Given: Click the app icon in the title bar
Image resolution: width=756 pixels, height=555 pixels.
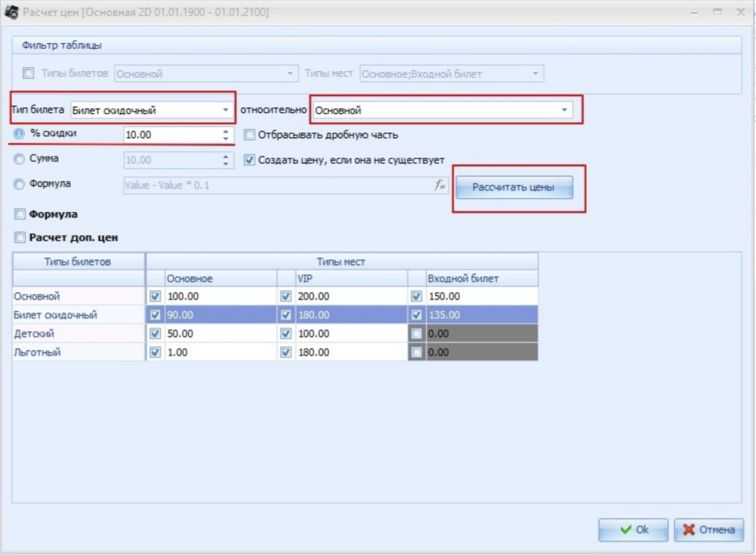Looking at the screenshot, I should coord(11,11).
